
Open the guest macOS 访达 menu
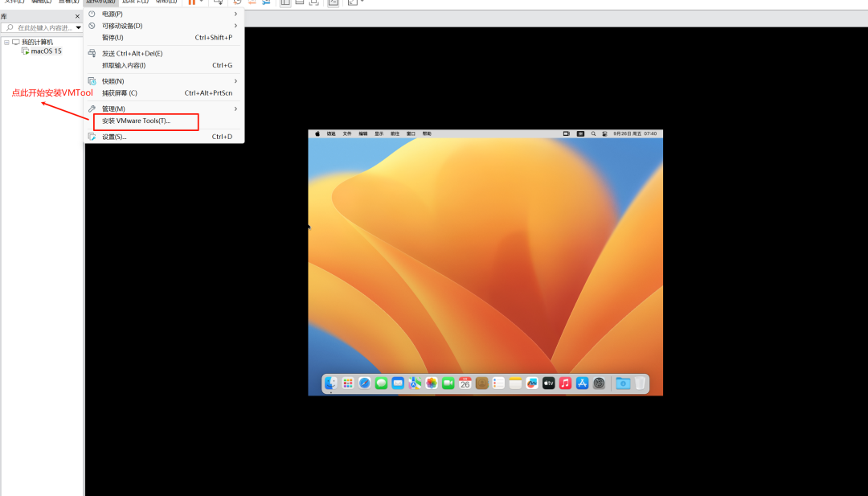click(331, 133)
